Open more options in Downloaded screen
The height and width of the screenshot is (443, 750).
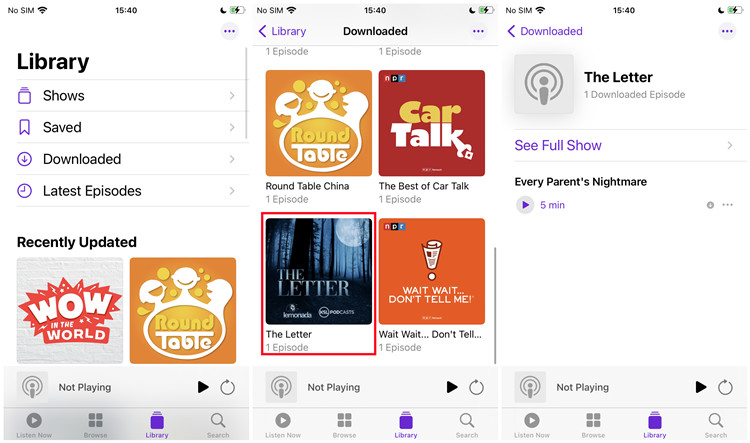[x=478, y=31]
